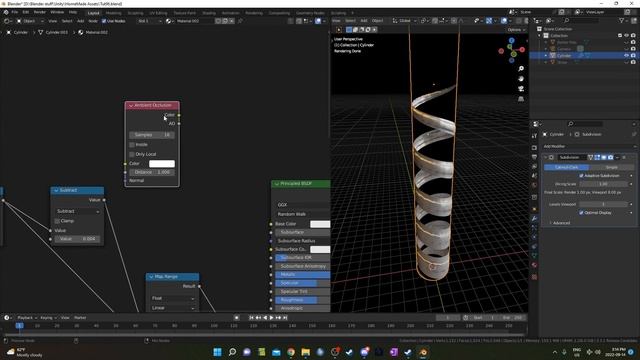Click the Blender icon on the taskbar

point(423,352)
